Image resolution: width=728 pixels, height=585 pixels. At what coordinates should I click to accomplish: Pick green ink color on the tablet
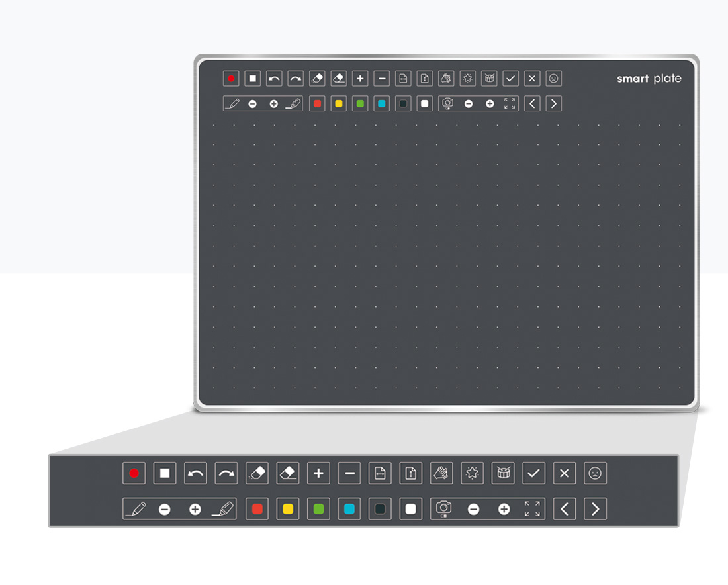pos(360,103)
